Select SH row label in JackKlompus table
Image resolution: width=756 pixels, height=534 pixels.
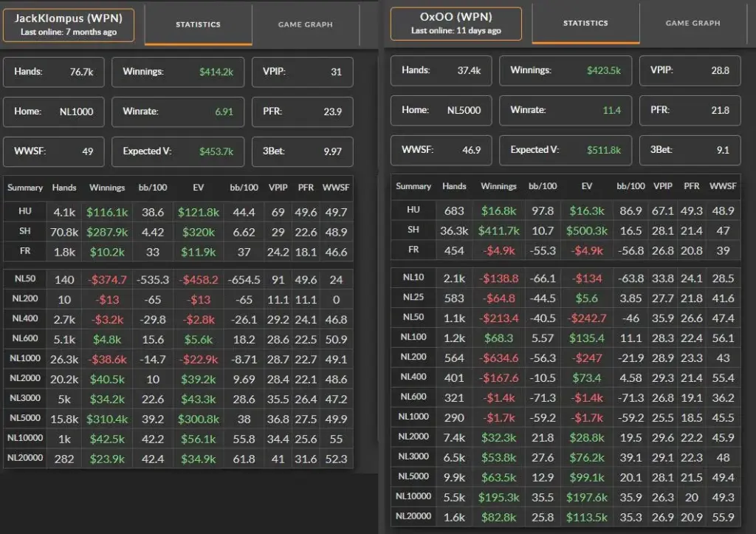coord(25,231)
